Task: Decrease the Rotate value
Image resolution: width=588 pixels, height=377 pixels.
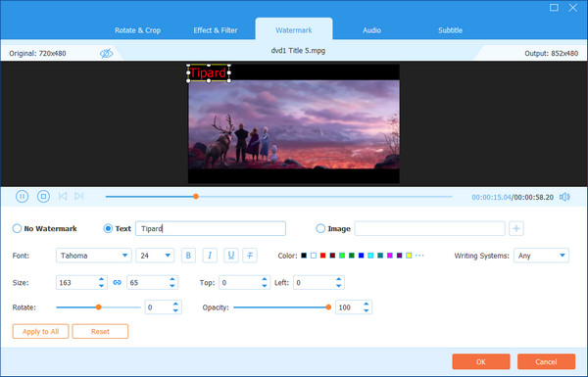Action: (175, 310)
